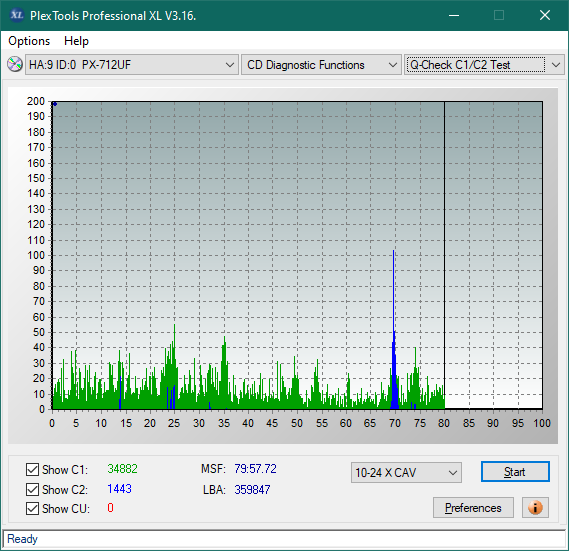Click the maximize window button
This screenshot has width=569, height=551.
click(x=499, y=15)
